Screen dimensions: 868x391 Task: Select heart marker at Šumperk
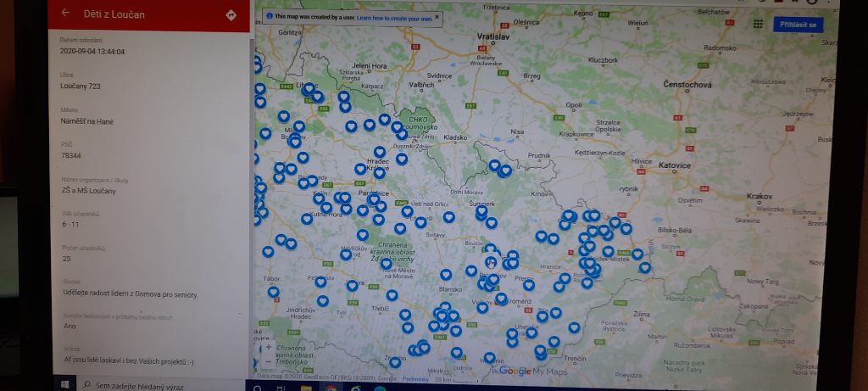[x=481, y=210]
